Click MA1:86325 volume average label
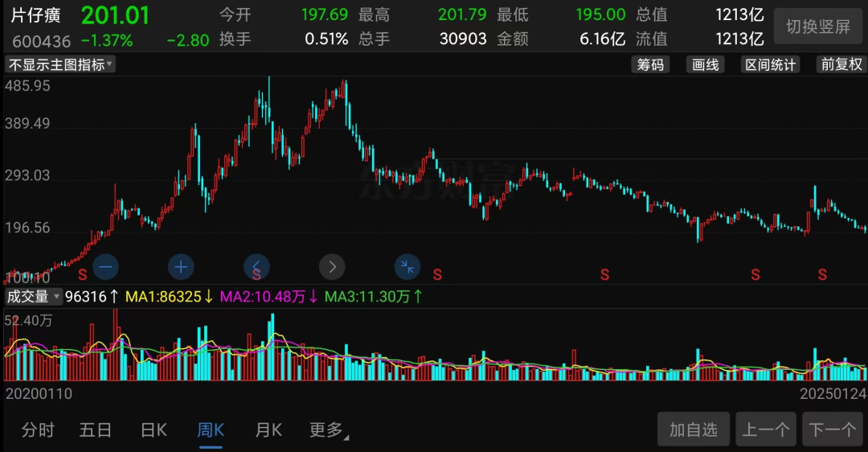Image resolution: width=868 pixels, height=452 pixels. pos(169,297)
